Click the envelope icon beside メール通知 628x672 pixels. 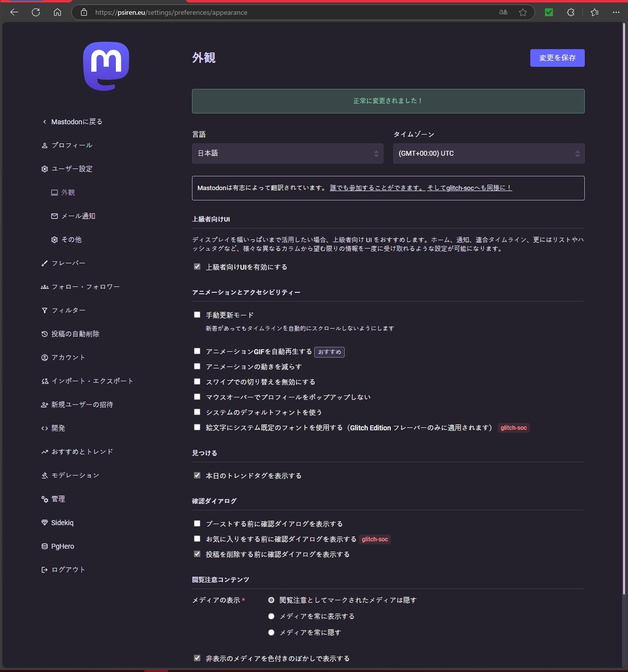55,216
